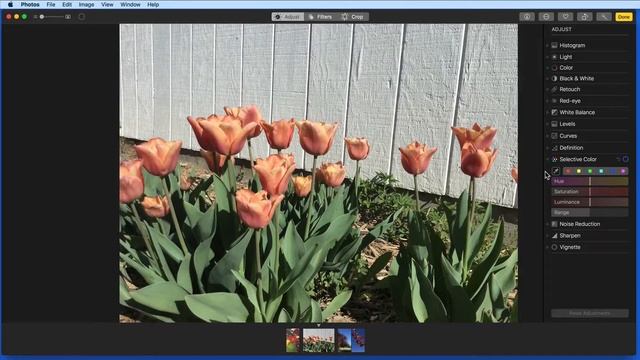Screen dimensions: 640x360
Task: Click the Reset Adjustments button
Action: (590, 313)
